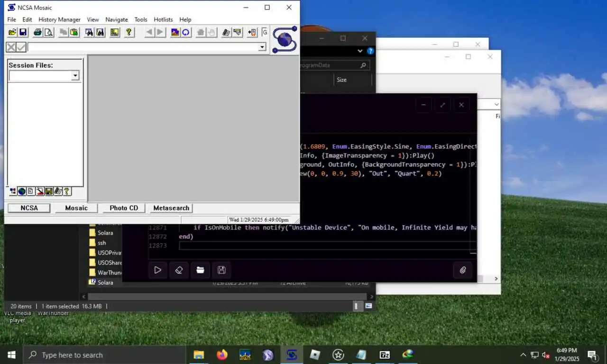Click the Execute play icon in Solara editor

point(157,270)
